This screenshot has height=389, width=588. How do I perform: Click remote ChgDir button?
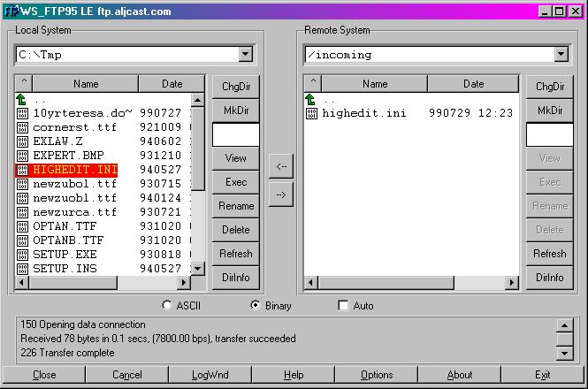pos(550,87)
